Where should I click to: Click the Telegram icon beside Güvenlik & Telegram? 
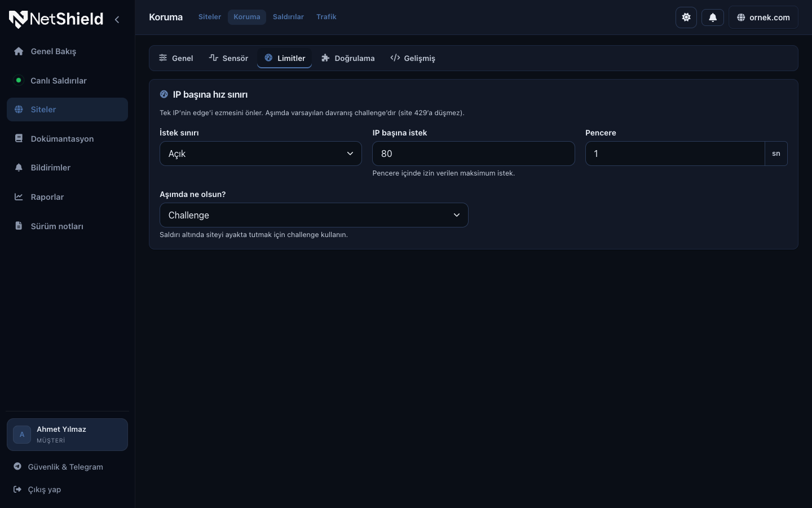point(17,466)
